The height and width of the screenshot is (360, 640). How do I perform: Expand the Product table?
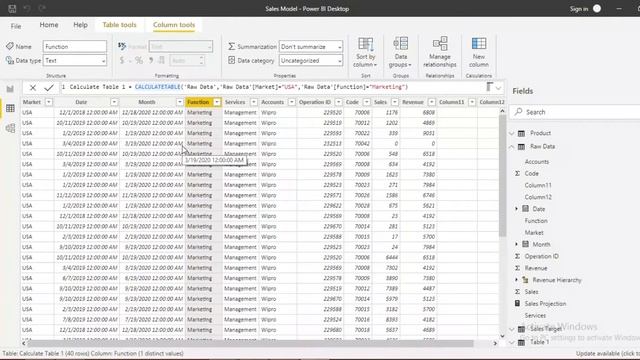coord(512,133)
